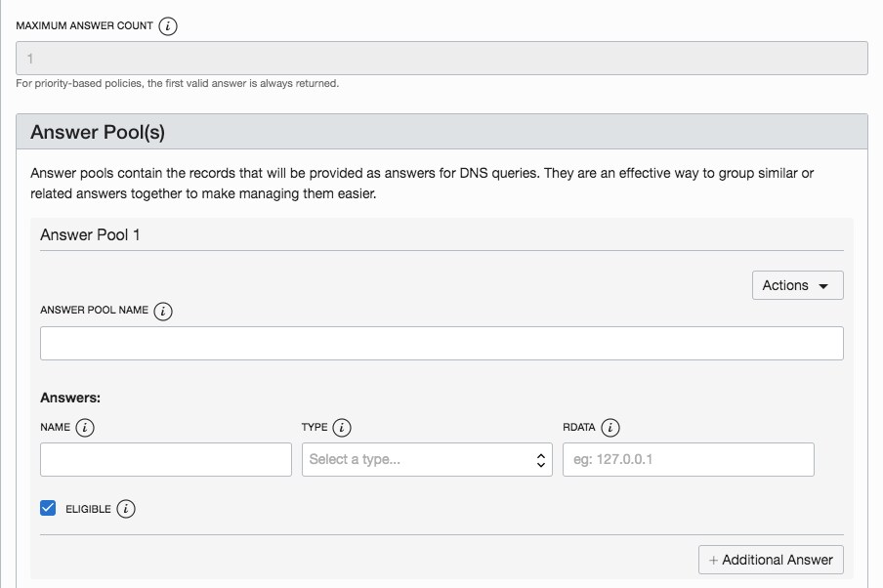Click the RDATA info icon
The width and height of the screenshot is (883, 588).
click(x=610, y=428)
